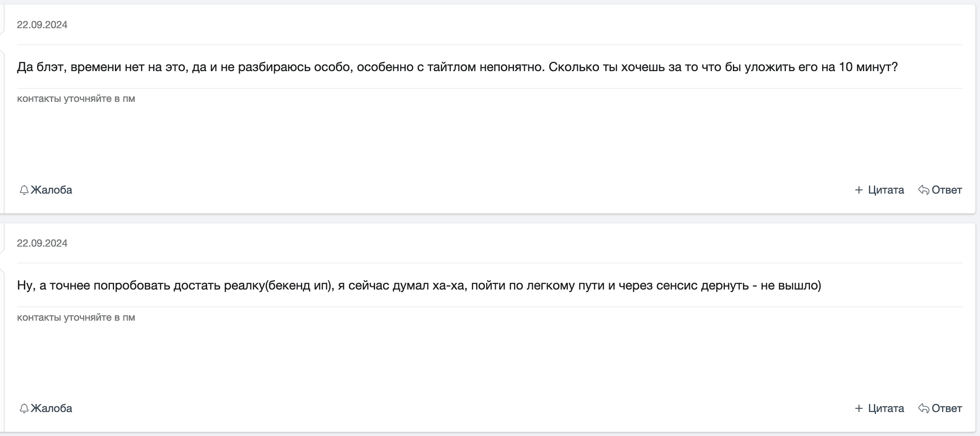The height and width of the screenshot is (436, 980).
Task: Click the signature under the "Ну, а точнее" message
Action: coord(76,317)
